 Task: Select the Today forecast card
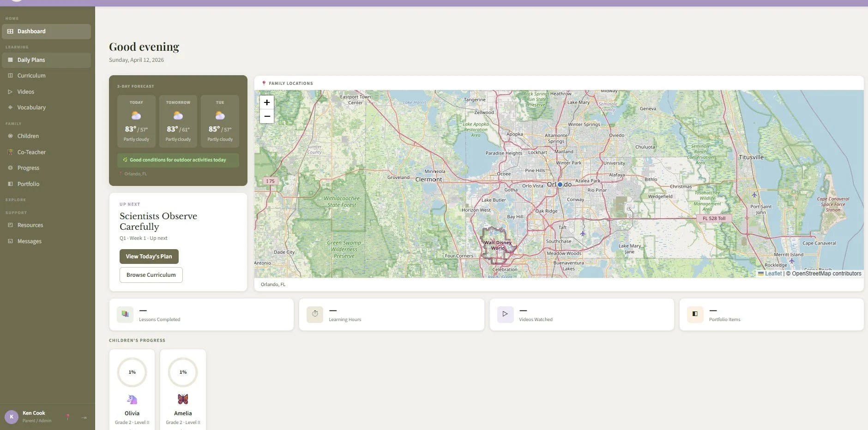coord(136,121)
